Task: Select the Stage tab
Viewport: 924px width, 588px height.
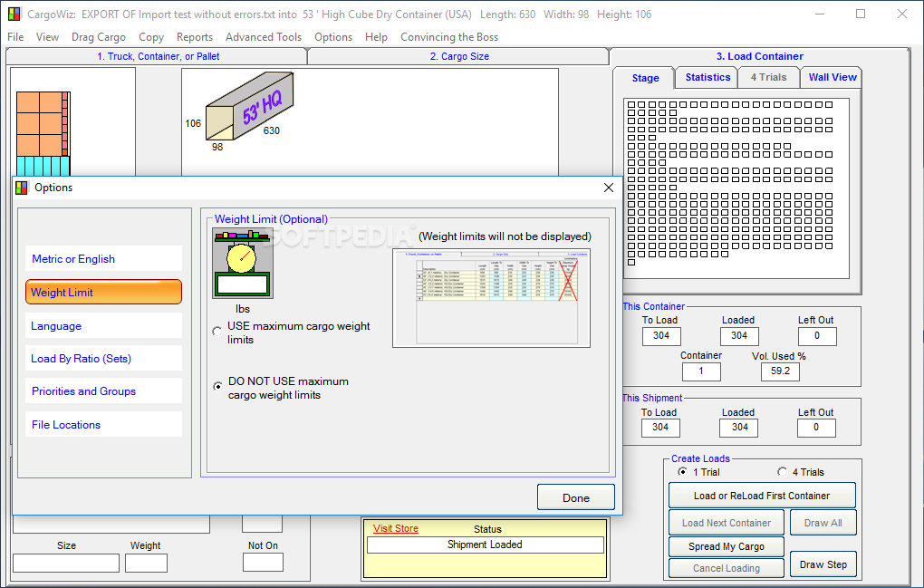Action: tap(645, 78)
